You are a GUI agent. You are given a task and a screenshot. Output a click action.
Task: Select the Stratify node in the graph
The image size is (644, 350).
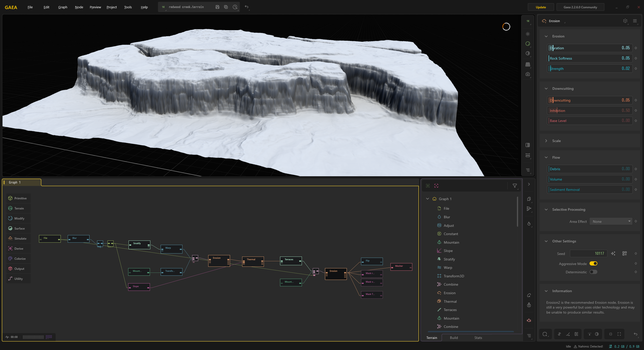[139, 245]
